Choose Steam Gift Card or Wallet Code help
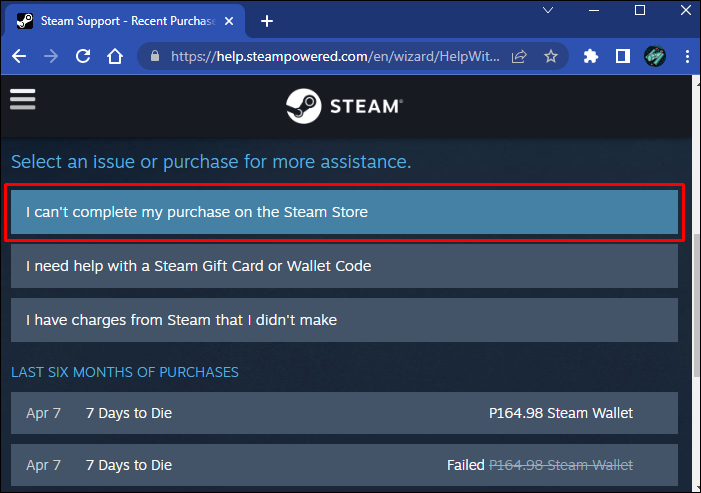This screenshot has width=701, height=493. pyautogui.click(x=345, y=266)
